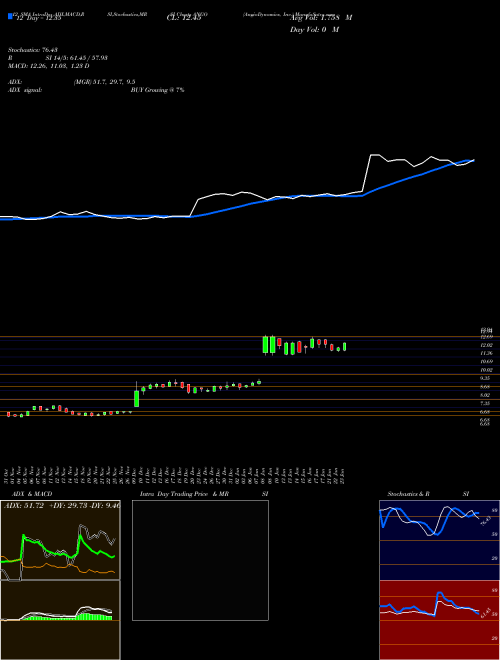Click the 10.02 price axis label
Image resolution: width=500 pixels, height=660 pixels.
tap(487, 370)
